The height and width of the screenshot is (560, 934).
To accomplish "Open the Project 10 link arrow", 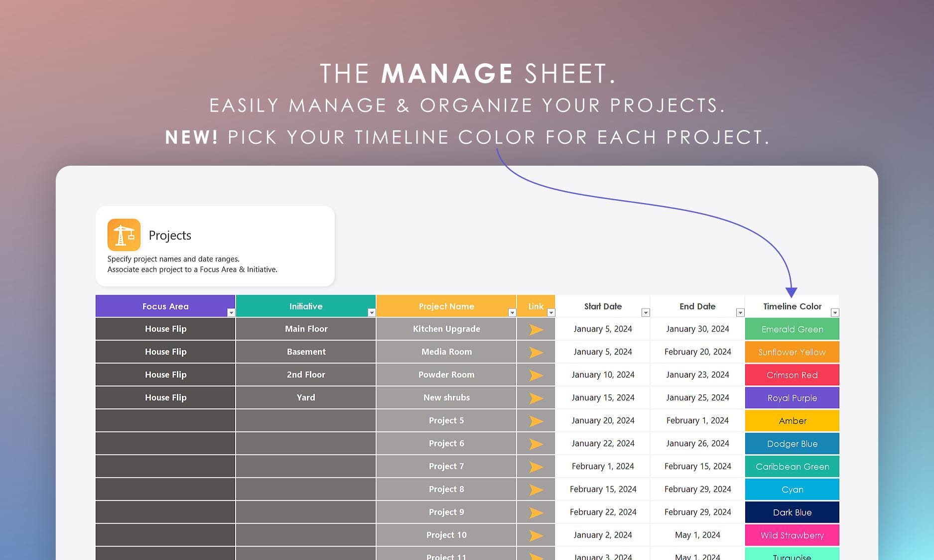I will pyautogui.click(x=536, y=535).
